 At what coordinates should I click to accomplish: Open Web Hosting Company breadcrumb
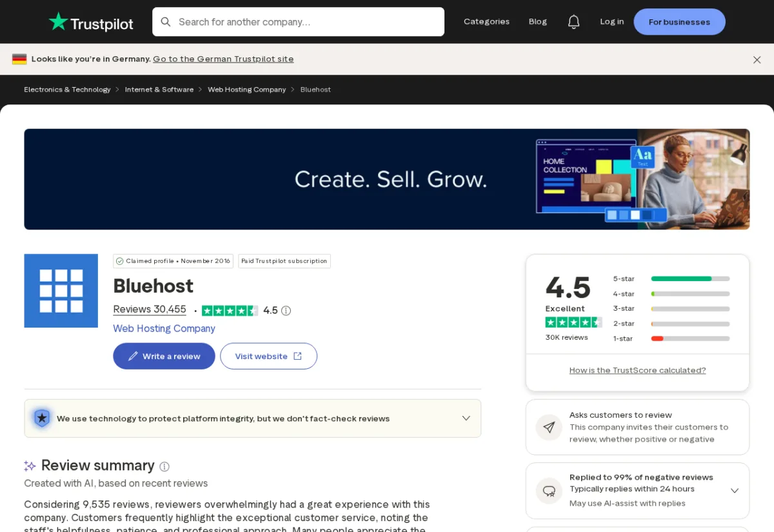[246, 90]
